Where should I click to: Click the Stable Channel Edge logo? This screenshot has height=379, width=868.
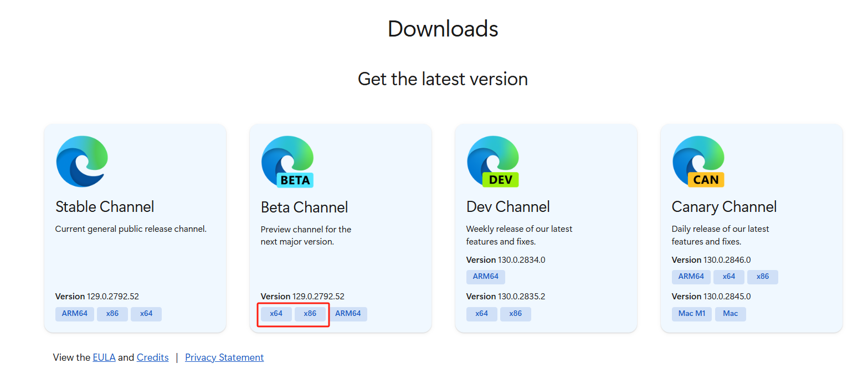tap(81, 161)
